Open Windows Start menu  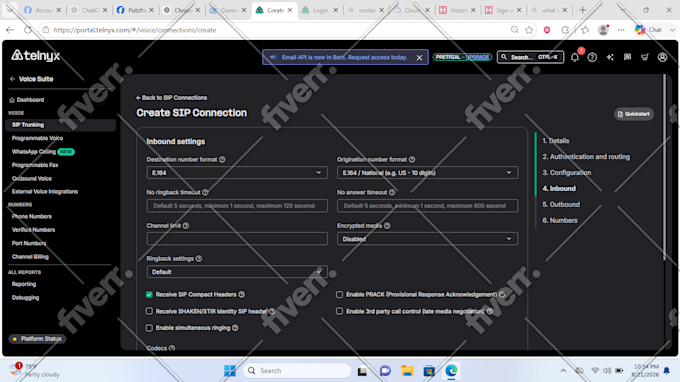pos(230,371)
